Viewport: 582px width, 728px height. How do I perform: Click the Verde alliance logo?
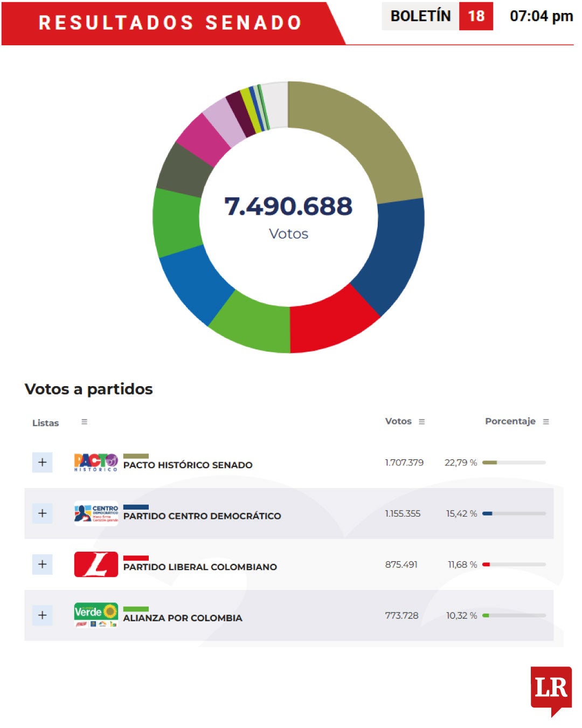[95, 615]
